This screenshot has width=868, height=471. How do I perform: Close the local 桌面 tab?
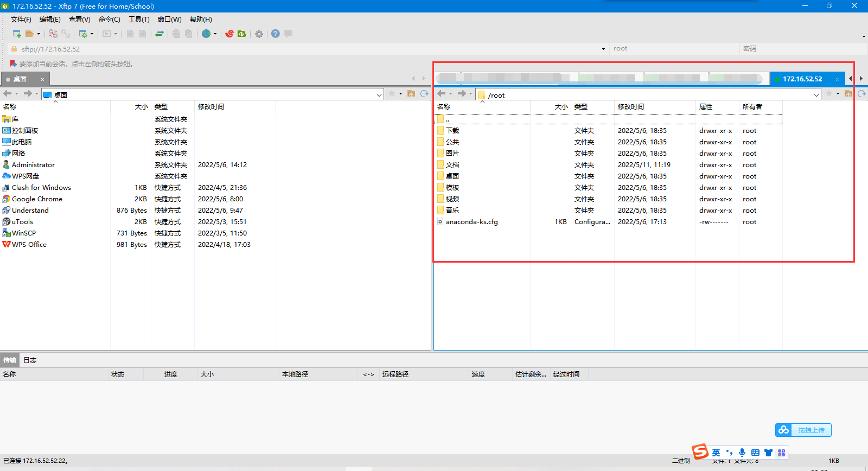[x=42, y=79]
